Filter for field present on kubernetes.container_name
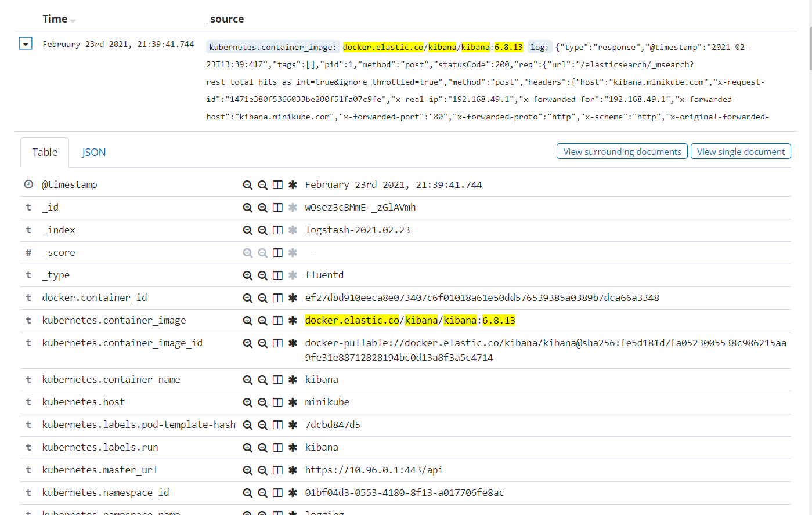 [293, 380]
